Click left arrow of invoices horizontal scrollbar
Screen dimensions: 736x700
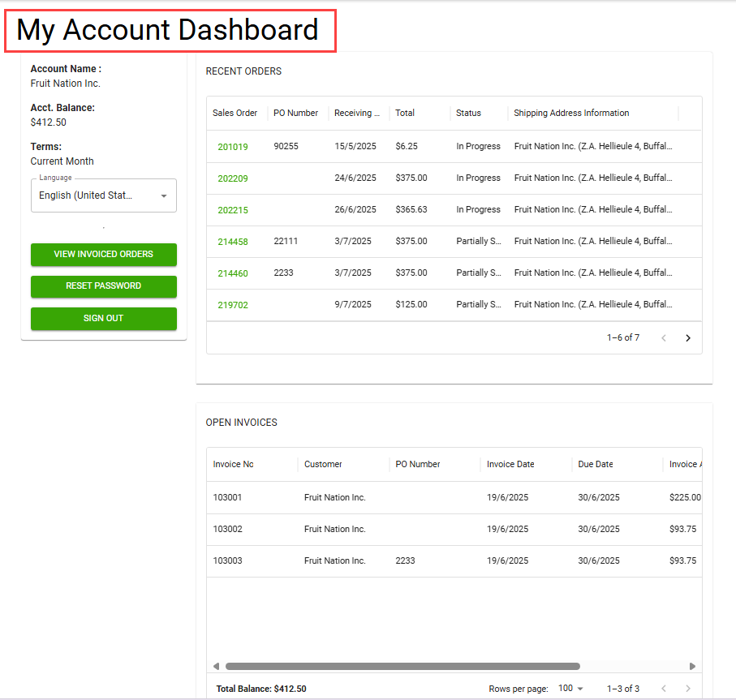216,666
